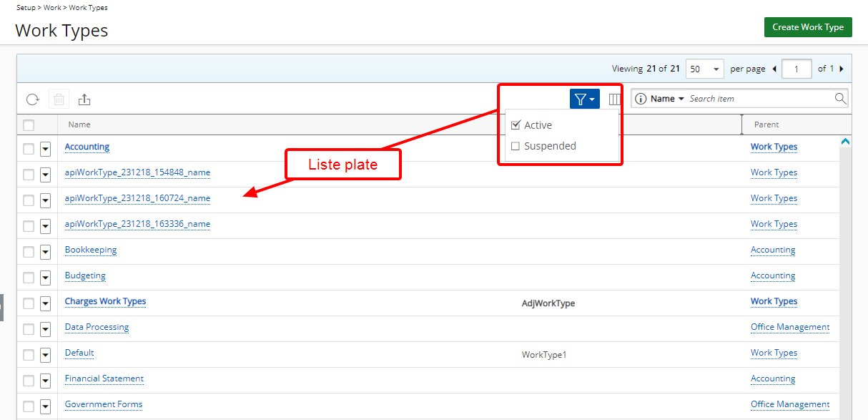Click the export icon in toolbar
This screenshot has height=420, width=868.
point(84,99)
